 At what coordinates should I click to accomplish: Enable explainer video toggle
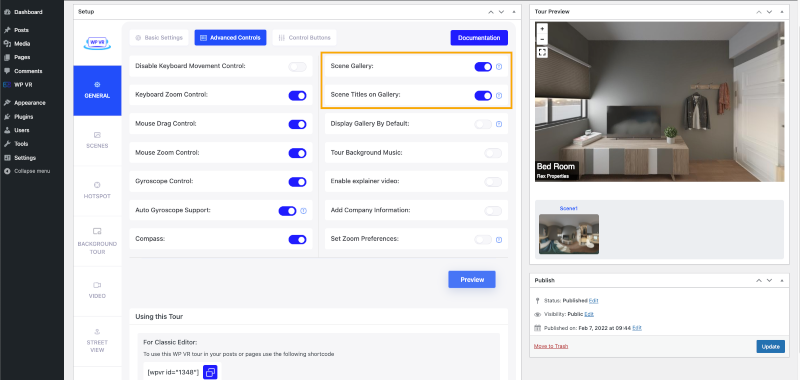click(493, 182)
